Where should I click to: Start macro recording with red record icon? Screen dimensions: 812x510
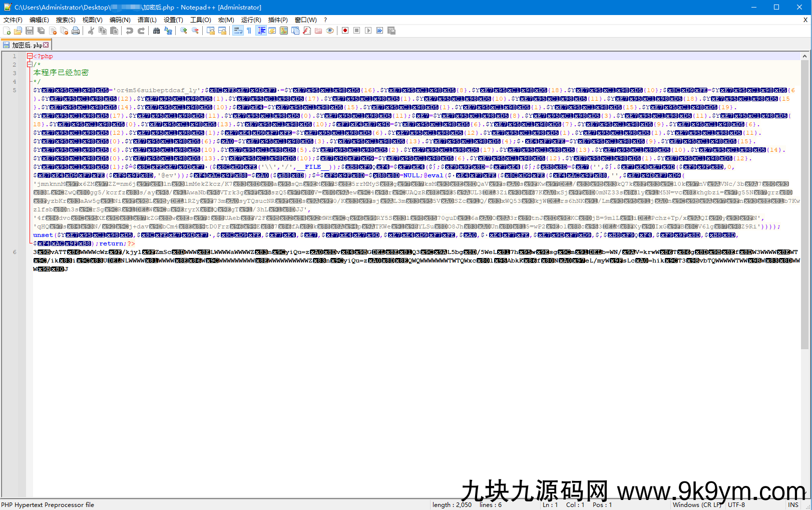345,31
